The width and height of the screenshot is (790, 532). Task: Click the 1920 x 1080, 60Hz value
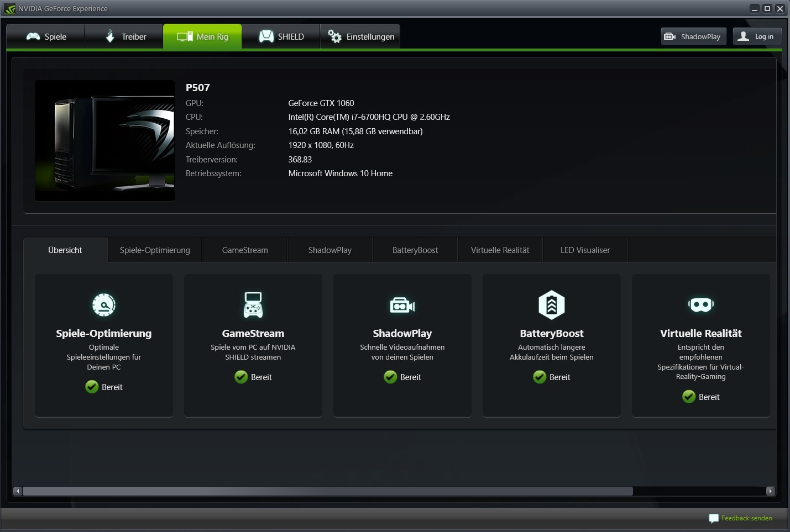[x=321, y=145]
